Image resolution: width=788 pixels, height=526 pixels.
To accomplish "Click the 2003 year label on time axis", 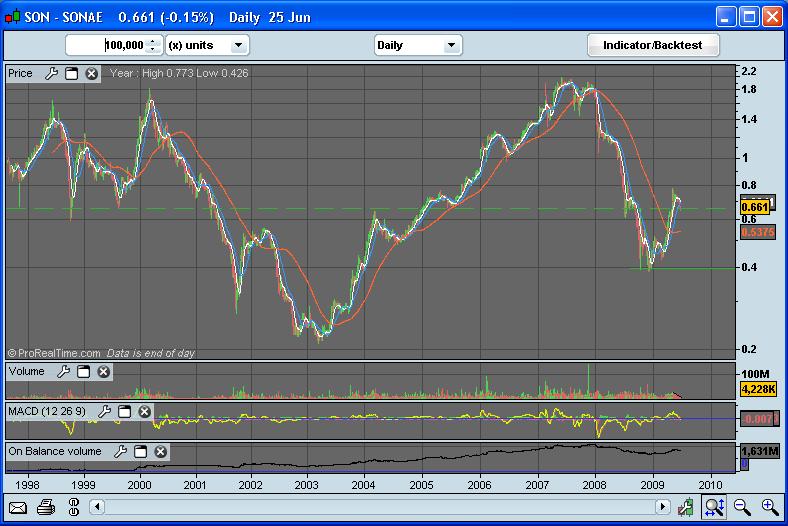I will coord(306,485).
